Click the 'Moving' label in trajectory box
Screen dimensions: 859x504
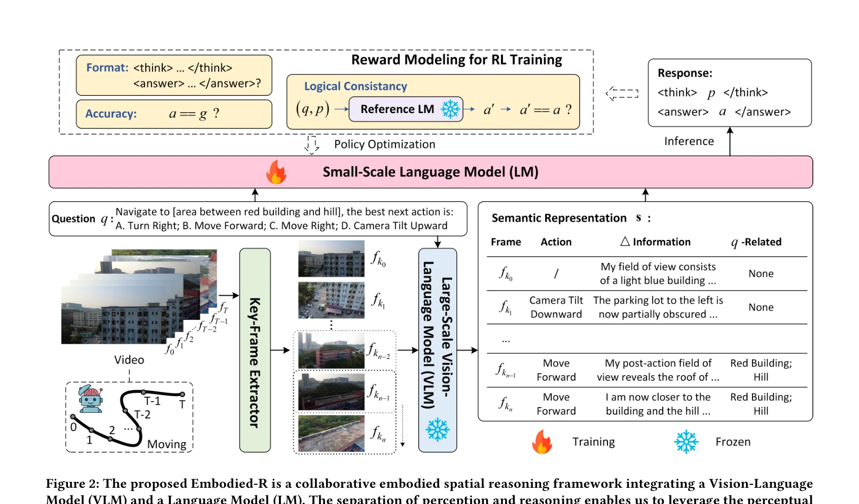166,444
